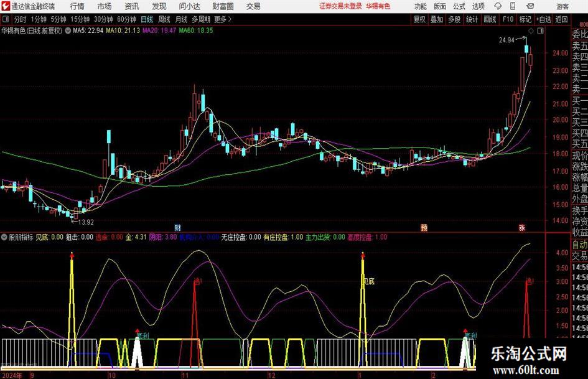
Task: Click the 通达信 red logo icon
Action: click(x=6, y=6)
